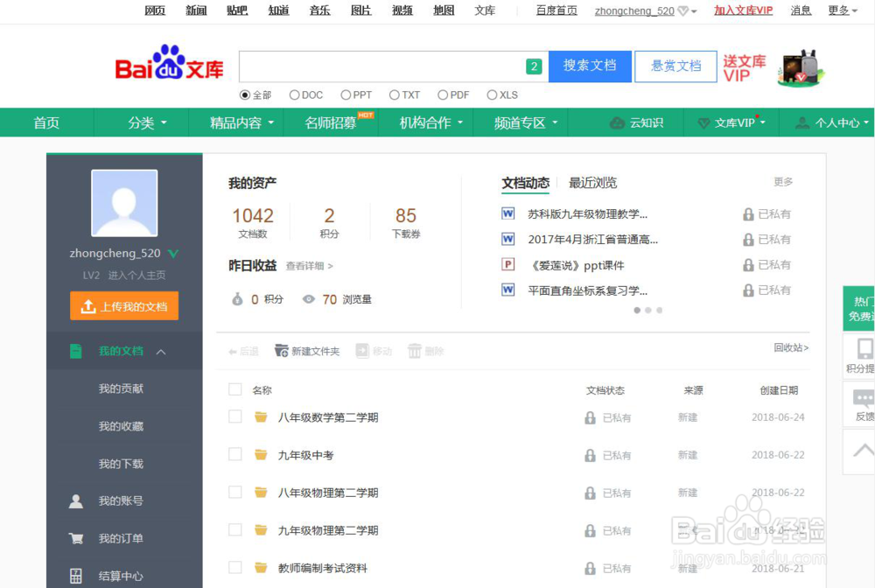
Task: Open the 查看详细 earnings link
Action: coord(309,266)
